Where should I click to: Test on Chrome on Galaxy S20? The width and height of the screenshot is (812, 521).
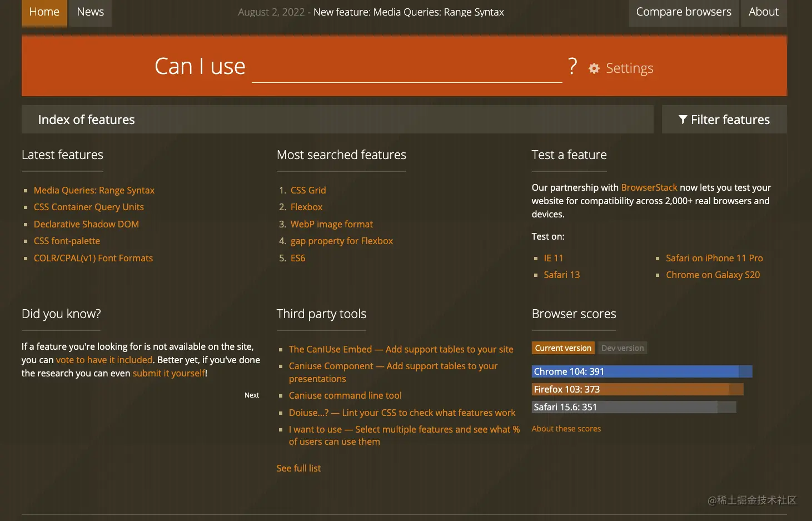coord(713,275)
